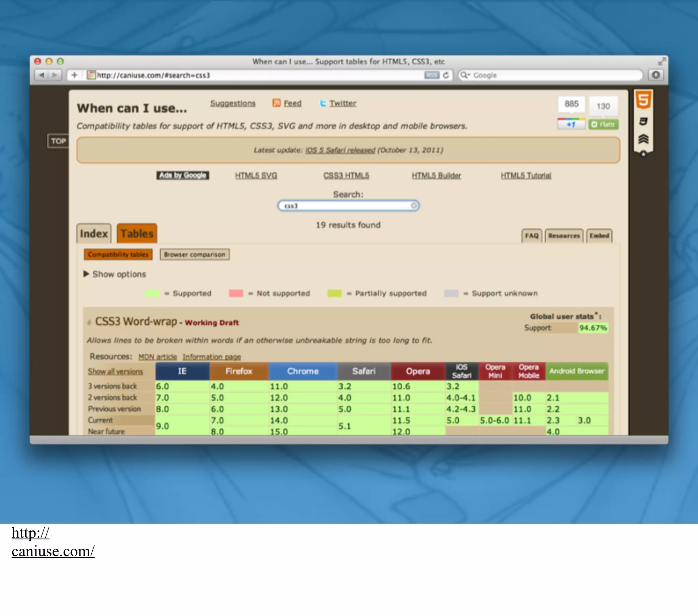This screenshot has width=698, height=616.
Task: Expand the Show options disclosure triangle
Action: click(x=86, y=274)
